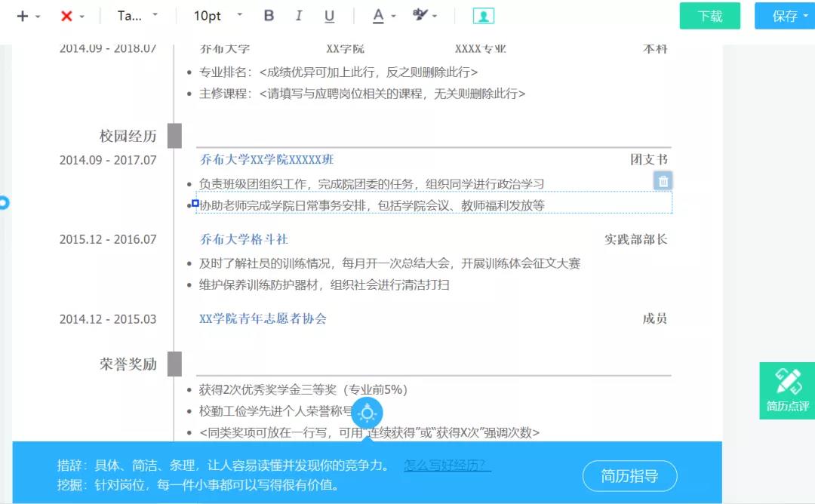The width and height of the screenshot is (815, 504).
Task: Open the 怎么写好经历? link
Action: click(x=447, y=466)
